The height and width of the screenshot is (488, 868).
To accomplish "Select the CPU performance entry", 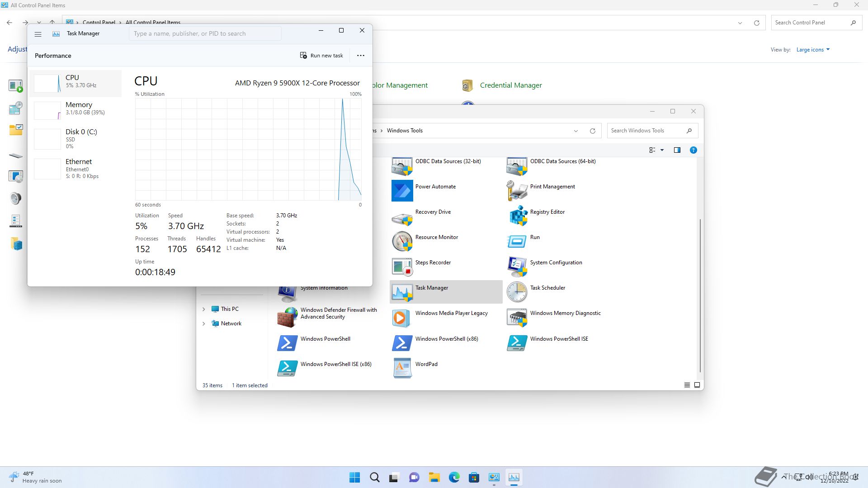I will [75, 84].
